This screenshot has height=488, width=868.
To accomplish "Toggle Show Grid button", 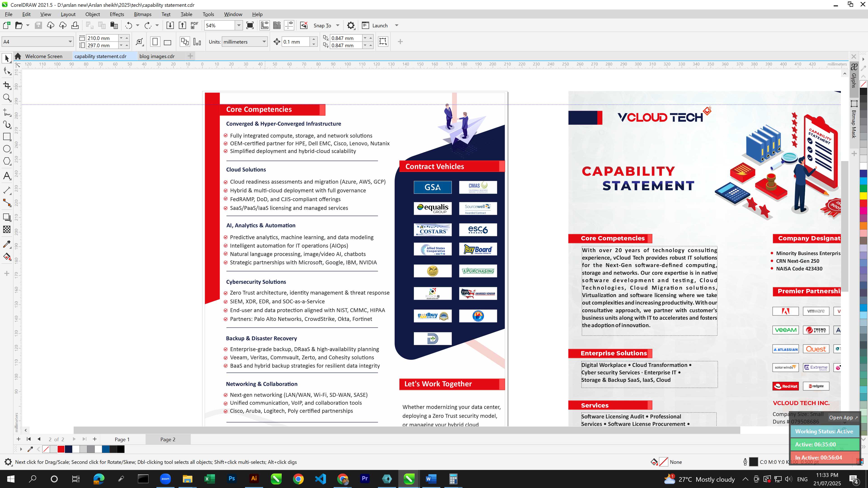I will click(277, 25).
